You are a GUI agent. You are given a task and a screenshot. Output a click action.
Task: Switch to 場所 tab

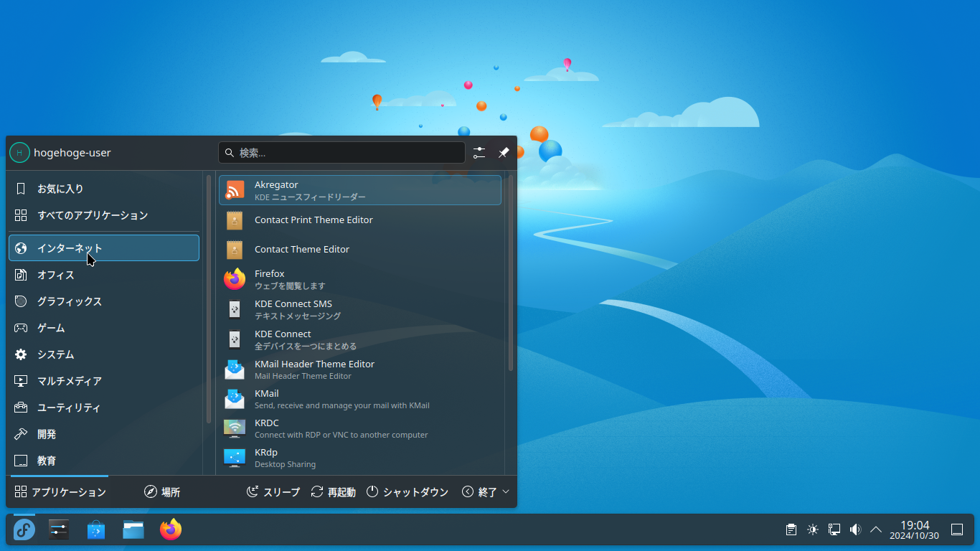point(162,492)
